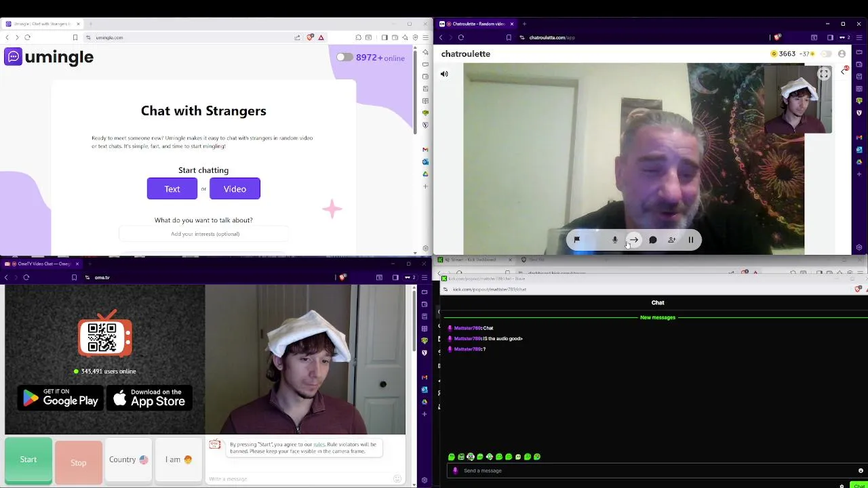Open emoji picker in Kick chat input
Image resolution: width=868 pixels, height=488 pixels.
point(861,470)
